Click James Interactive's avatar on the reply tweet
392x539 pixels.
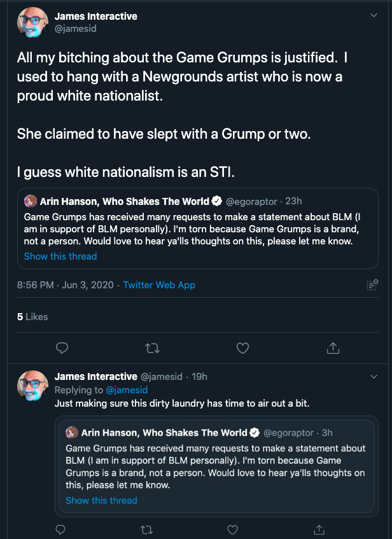coord(32,386)
